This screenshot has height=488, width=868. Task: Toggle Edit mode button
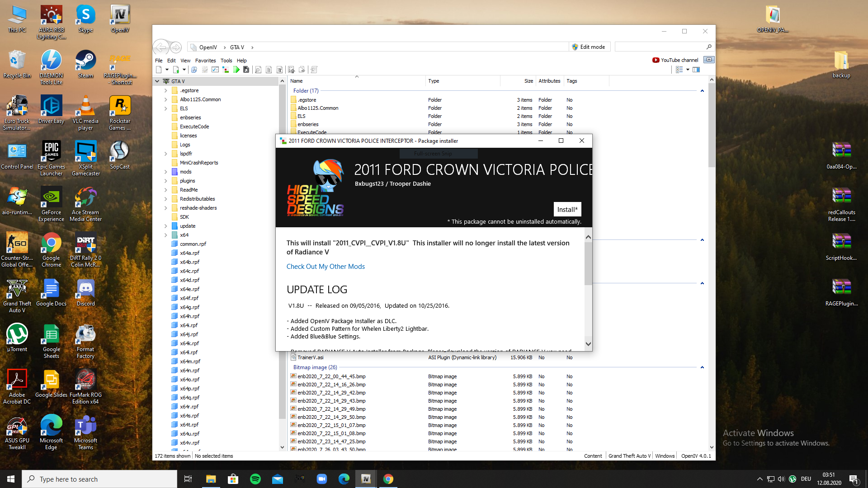point(588,47)
